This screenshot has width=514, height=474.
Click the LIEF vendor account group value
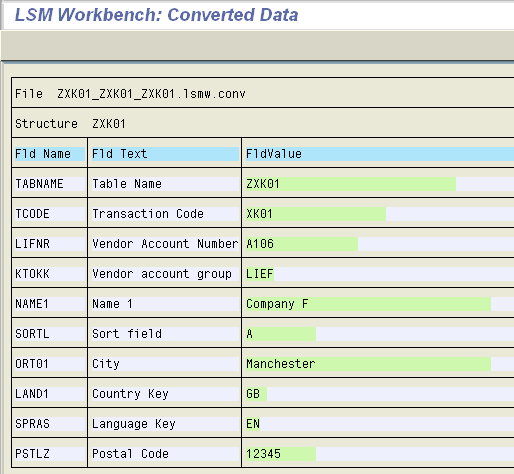pos(260,274)
